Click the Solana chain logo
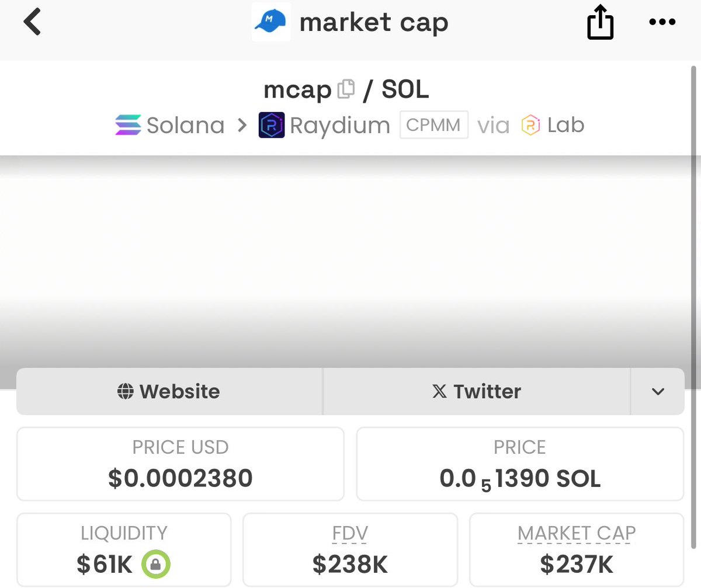Screen dimensions: 701x588 (x=128, y=126)
